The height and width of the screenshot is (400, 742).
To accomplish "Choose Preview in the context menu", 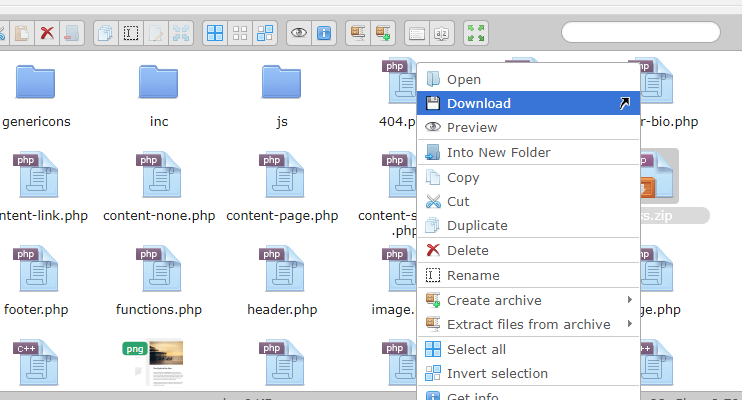I will [528, 127].
